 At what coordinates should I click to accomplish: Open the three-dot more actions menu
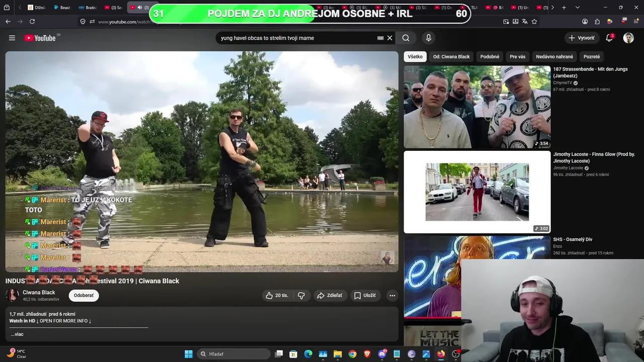pyautogui.click(x=392, y=296)
